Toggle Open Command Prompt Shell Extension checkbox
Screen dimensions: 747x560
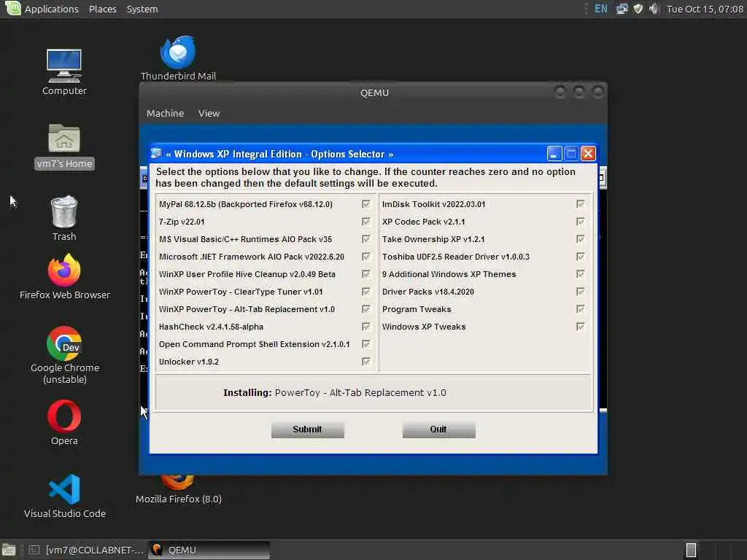pyautogui.click(x=366, y=344)
